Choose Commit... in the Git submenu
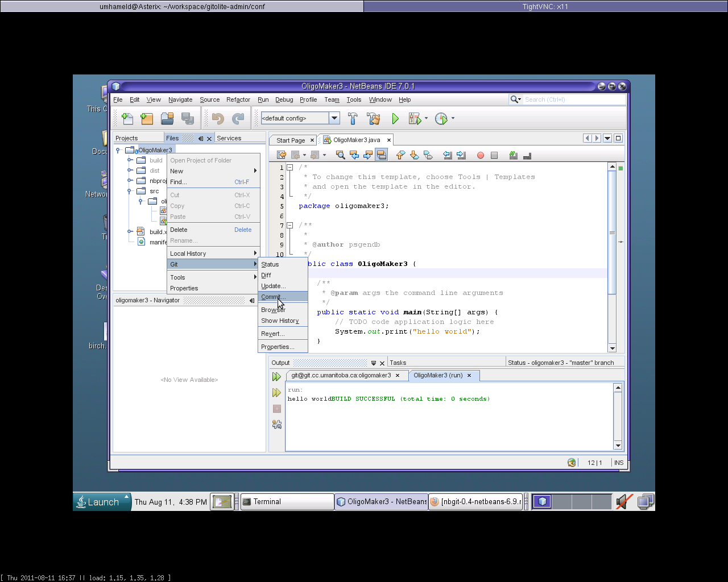This screenshot has width=728, height=582. 283,297
